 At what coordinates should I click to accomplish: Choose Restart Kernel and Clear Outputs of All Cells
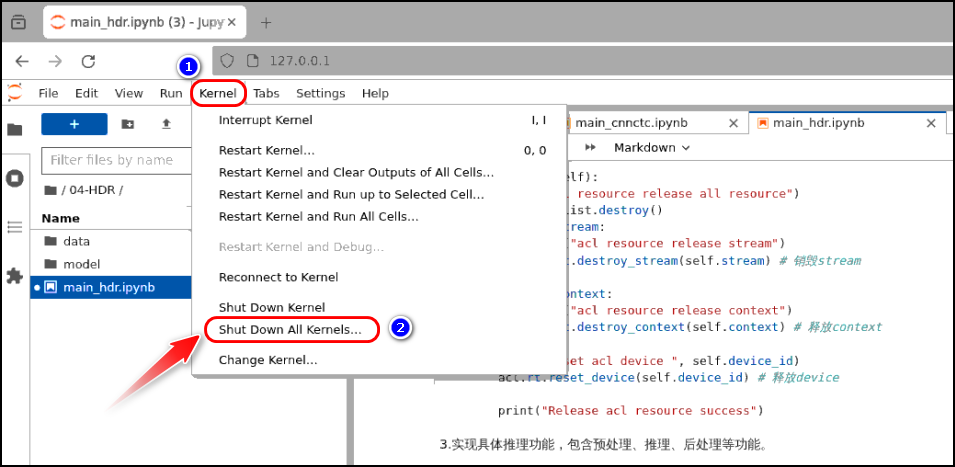tap(380, 172)
